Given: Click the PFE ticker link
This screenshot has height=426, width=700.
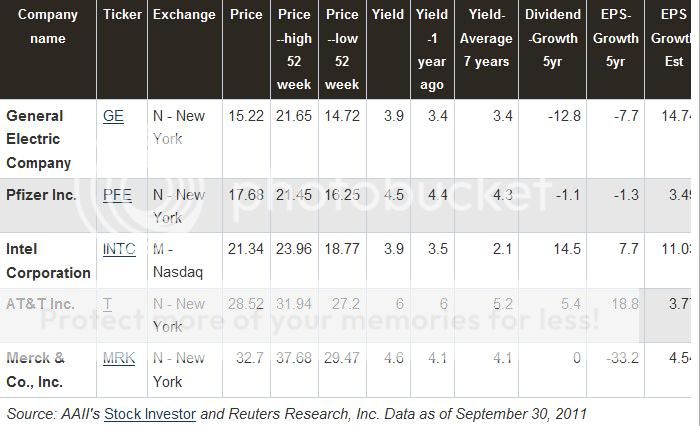Looking at the screenshot, I should click(x=118, y=195).
